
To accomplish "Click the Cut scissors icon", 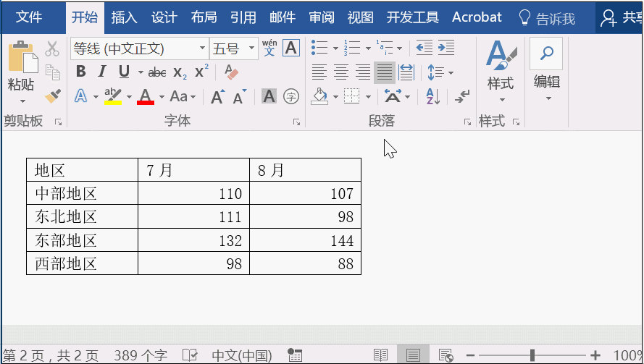I will click(52, 48).
